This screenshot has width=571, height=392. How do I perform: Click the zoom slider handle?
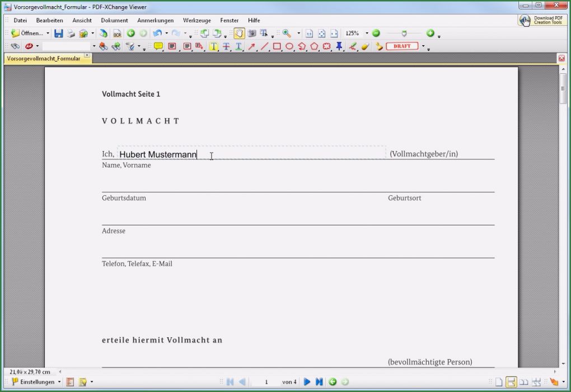point(404,34)
